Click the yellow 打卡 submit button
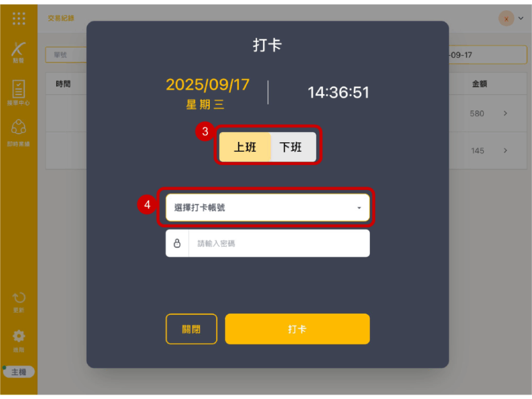532x399 pixels. point(297,329)
